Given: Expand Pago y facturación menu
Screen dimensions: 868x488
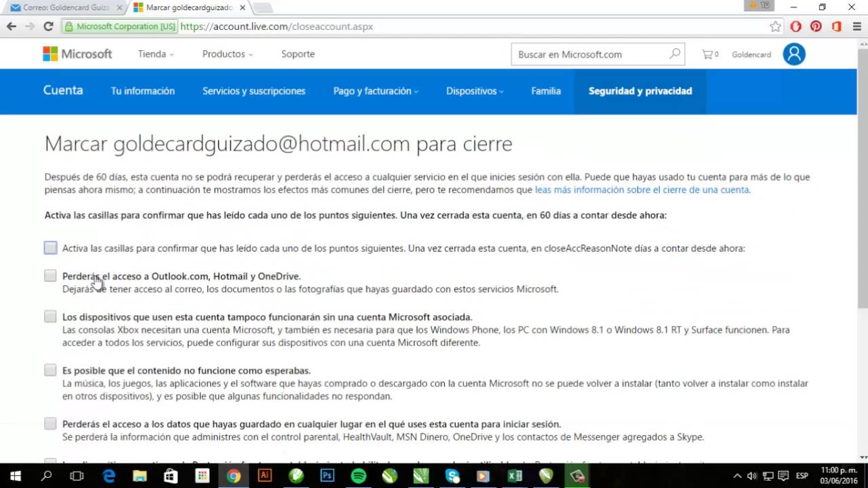Looking at the screenshot, I should tap(376, 91).
